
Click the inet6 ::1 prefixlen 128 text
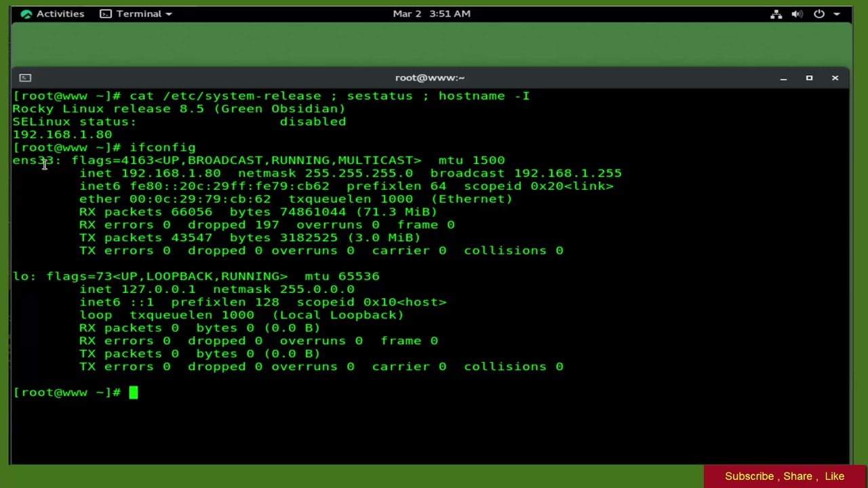pyautogui.click(x=179, y=302)
